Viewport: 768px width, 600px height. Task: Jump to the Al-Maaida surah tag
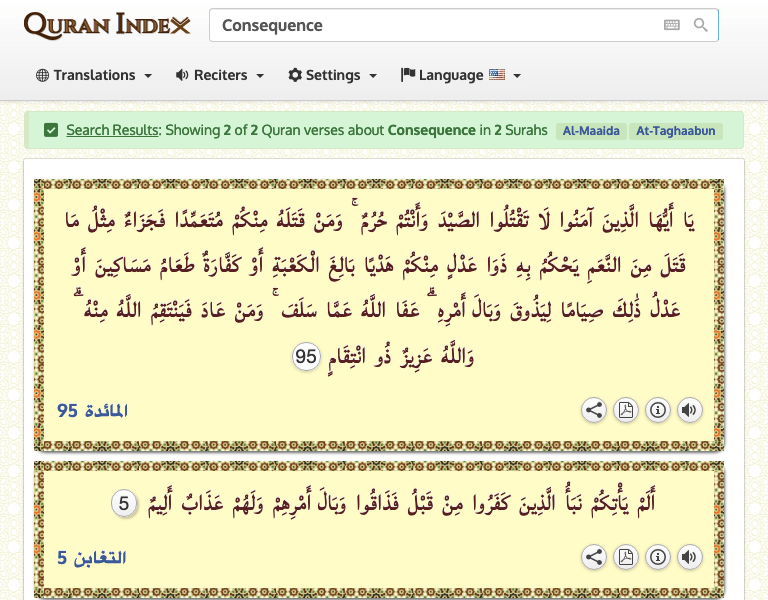(591, 131)
